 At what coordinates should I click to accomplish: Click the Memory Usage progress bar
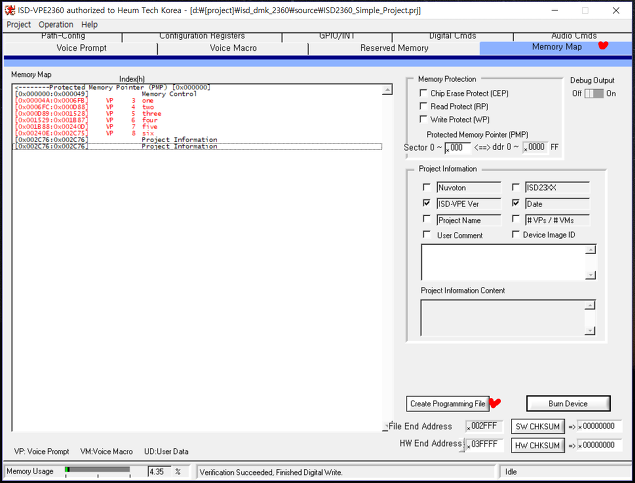[x=97, y=470]
